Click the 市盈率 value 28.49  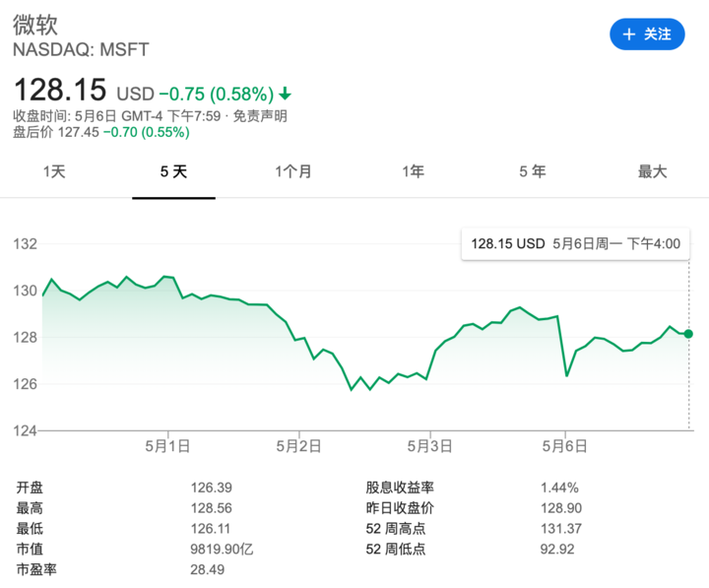[x=207, y=569]
